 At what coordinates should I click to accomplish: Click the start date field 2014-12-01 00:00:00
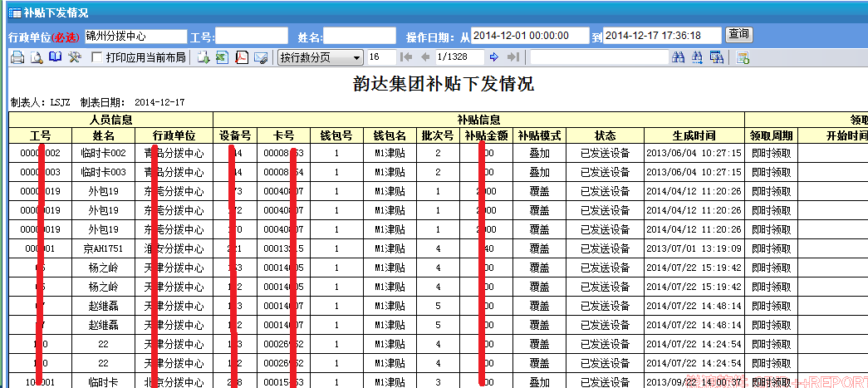530,36
